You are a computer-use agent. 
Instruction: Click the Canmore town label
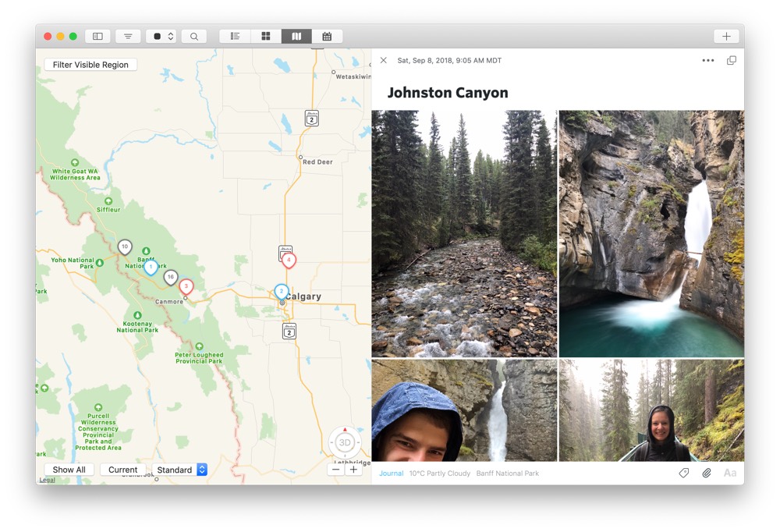[x=169, y=302]
